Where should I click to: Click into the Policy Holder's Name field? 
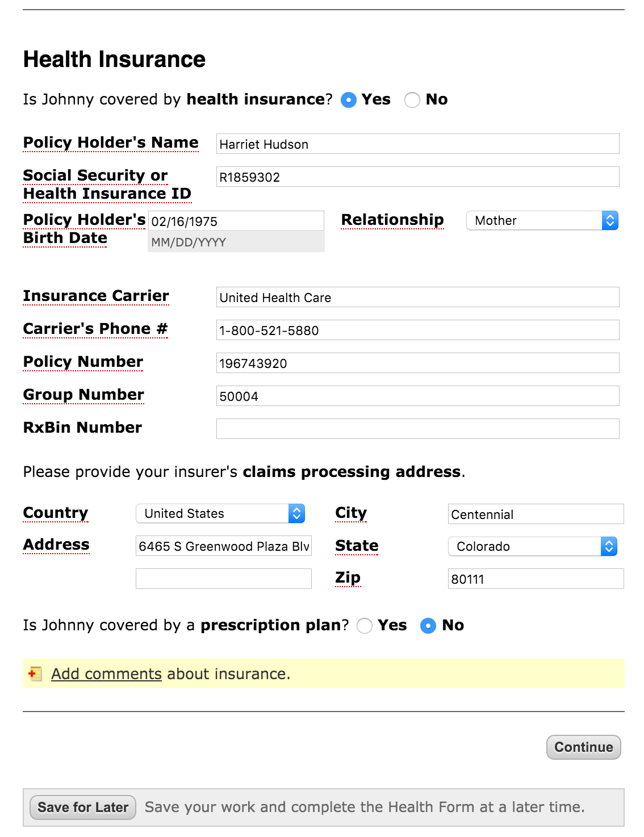pos(417,144)
